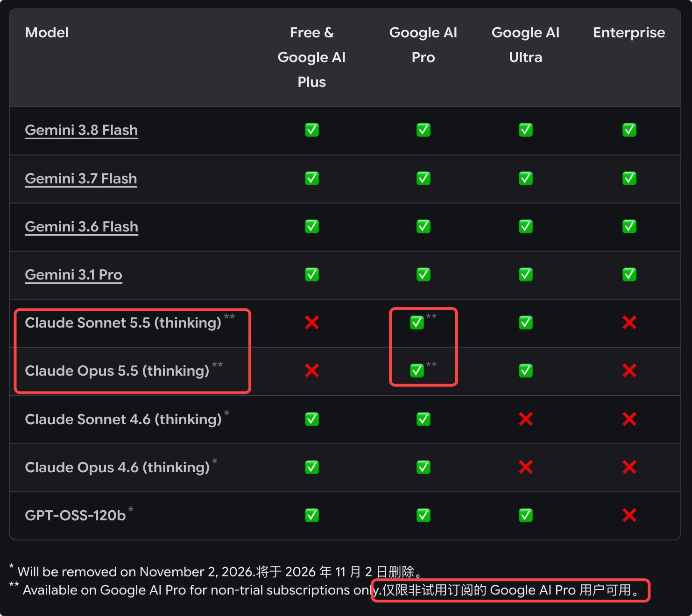Select Claude Opus 4.6's Google AI Pro checkmark

coord(424,467)
